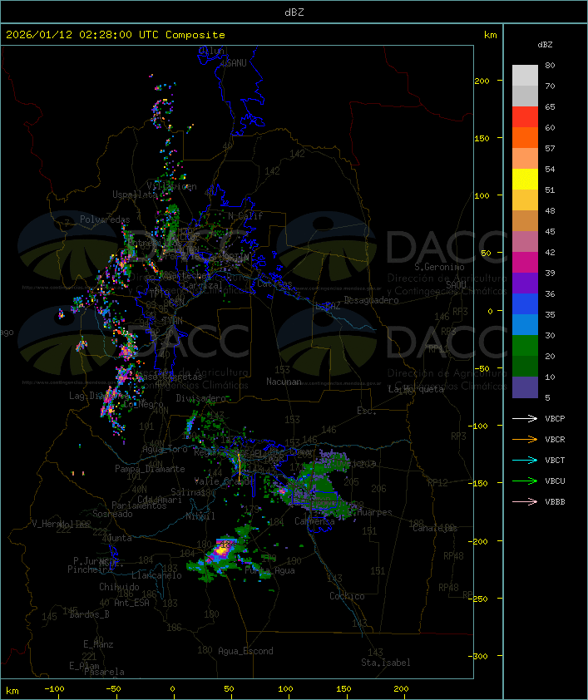Click the Divisadero map label
This screenshot has height=700, width=588.
(201, 397)
